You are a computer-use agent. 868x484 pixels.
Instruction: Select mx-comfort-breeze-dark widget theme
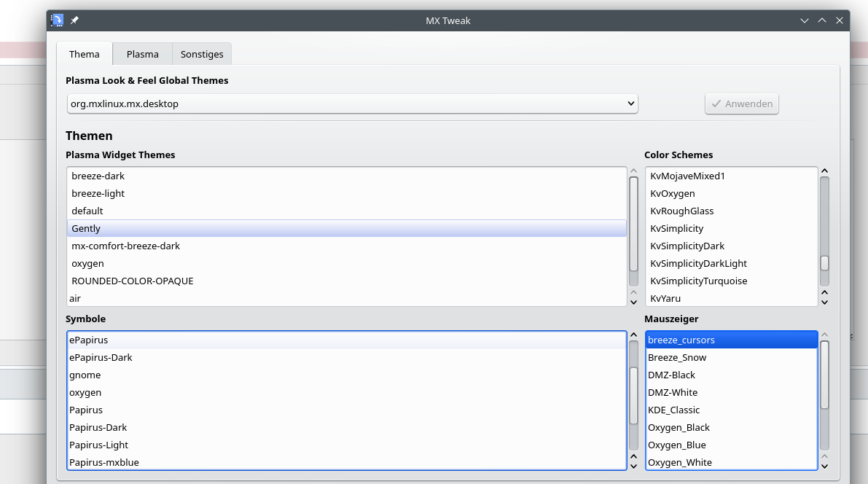click(346, 246)
